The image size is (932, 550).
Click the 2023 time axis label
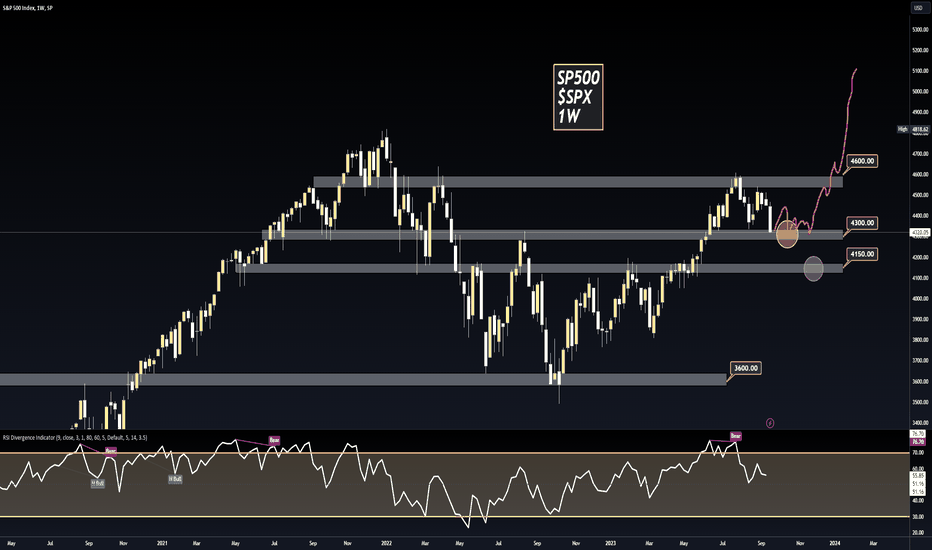point(610,543)
